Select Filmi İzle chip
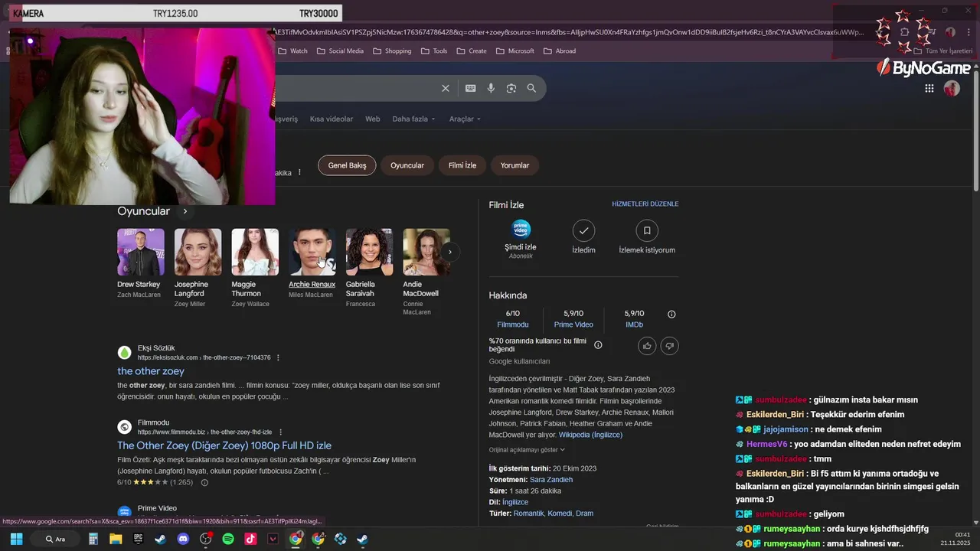 click(462, 165)
